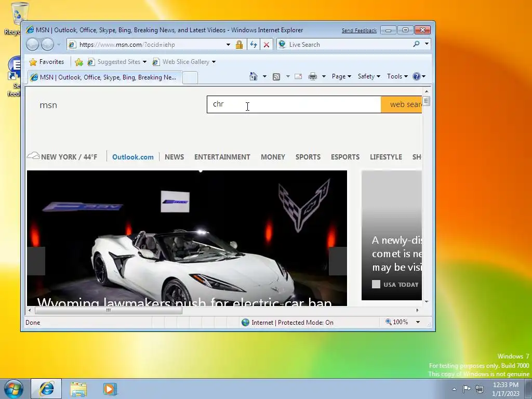Open the NEWS section
The image size is (532, 399).
[x=175, y=157]
